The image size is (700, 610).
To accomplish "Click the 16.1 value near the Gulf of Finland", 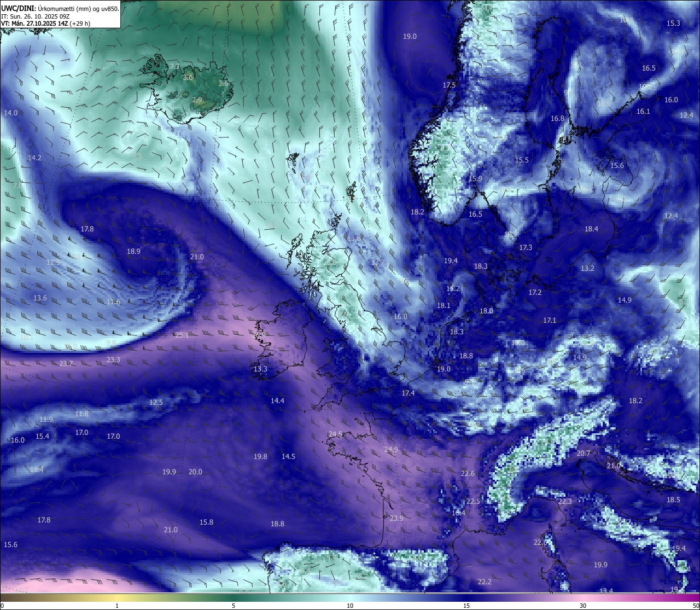I will coord(643,112).
